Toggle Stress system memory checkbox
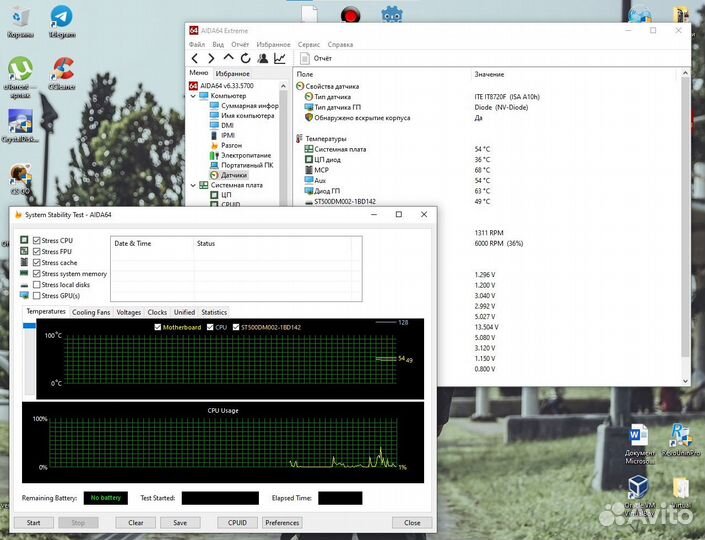The image size is (705, 540). (37, 273)
